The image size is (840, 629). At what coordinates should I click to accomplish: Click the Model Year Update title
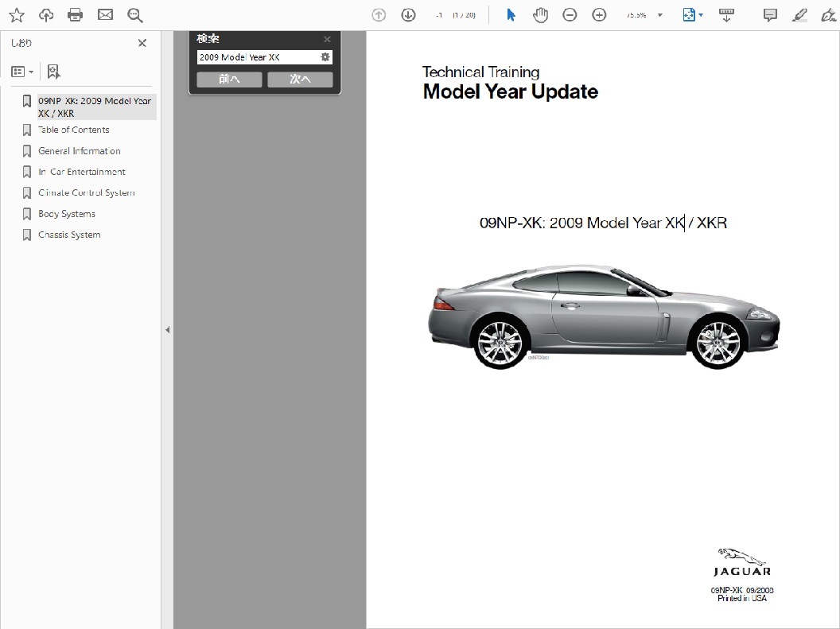point(510,91)
